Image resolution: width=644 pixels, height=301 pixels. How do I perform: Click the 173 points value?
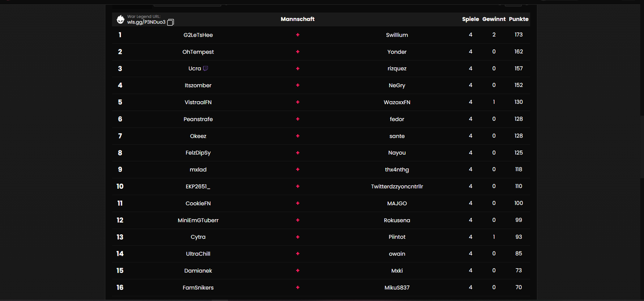coord(518,35)
